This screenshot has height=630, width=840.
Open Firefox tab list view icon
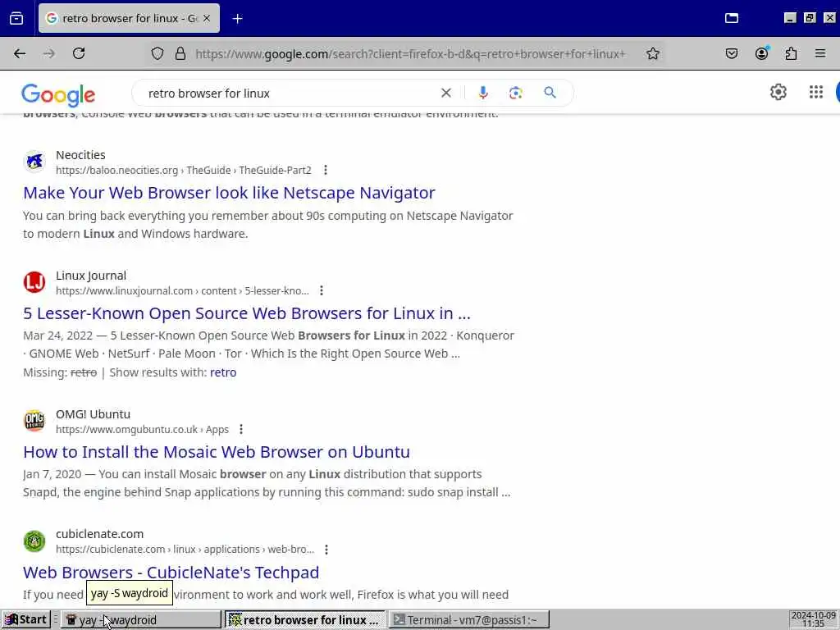(16, 18)
